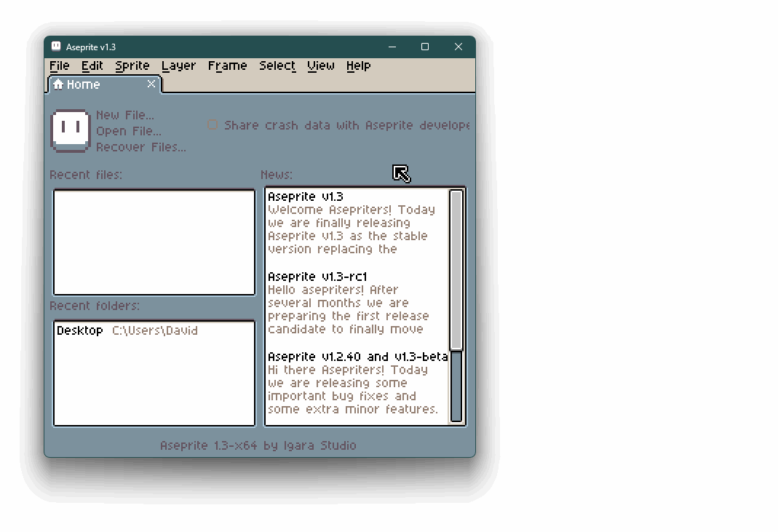This screenshot has height=532, width=778.
Task: Click the large Aseprite mascot icon
Action: coord(69,131)
